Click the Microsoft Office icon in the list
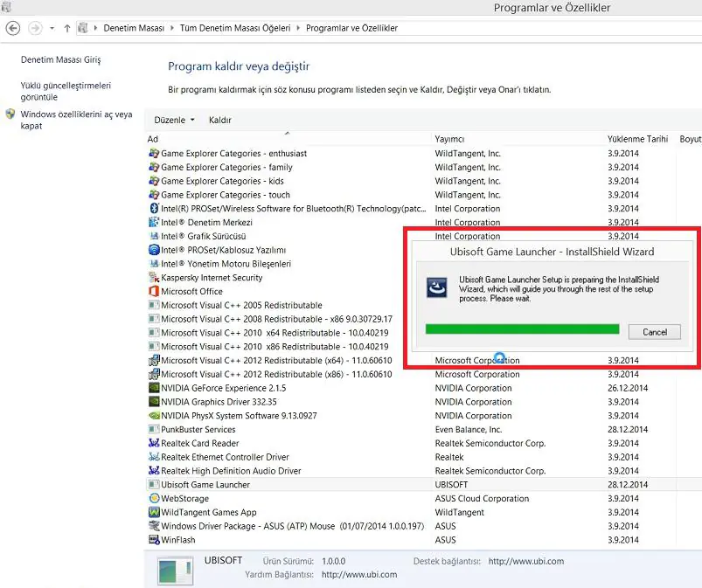This screenshot has width=702, height=588. tap(156, 291)
